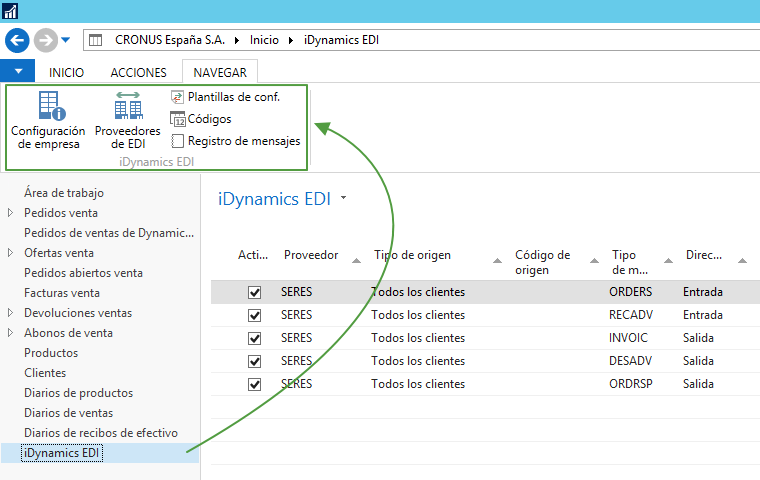This screenshot has width=760, height=480.
Task: Expand the Abonos de venta tree node
Action: click(10, 333)
